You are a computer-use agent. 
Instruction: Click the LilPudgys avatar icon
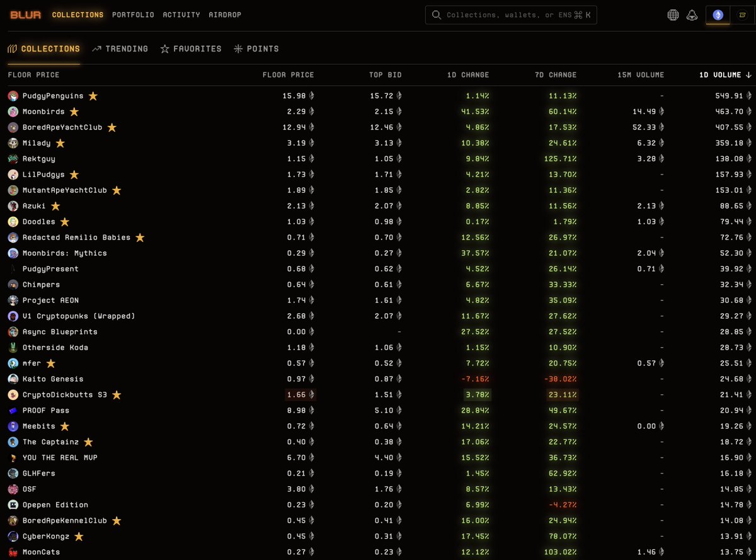click(13, 174)
